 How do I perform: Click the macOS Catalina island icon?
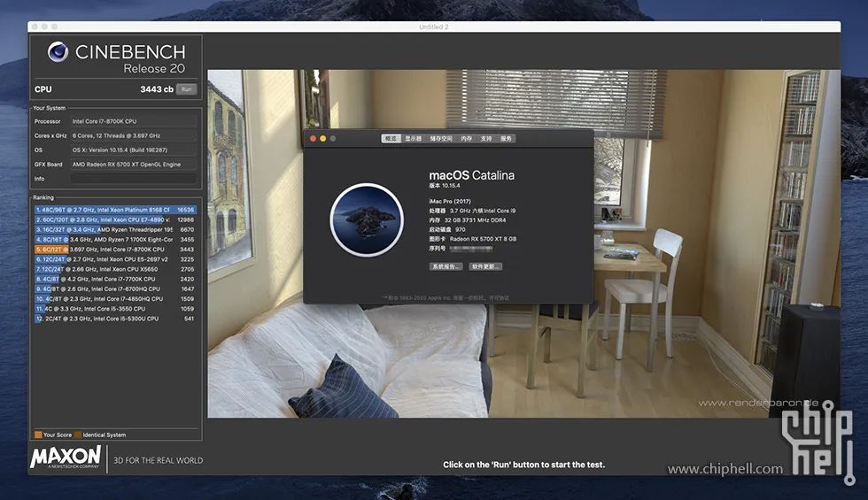(367, 220)
